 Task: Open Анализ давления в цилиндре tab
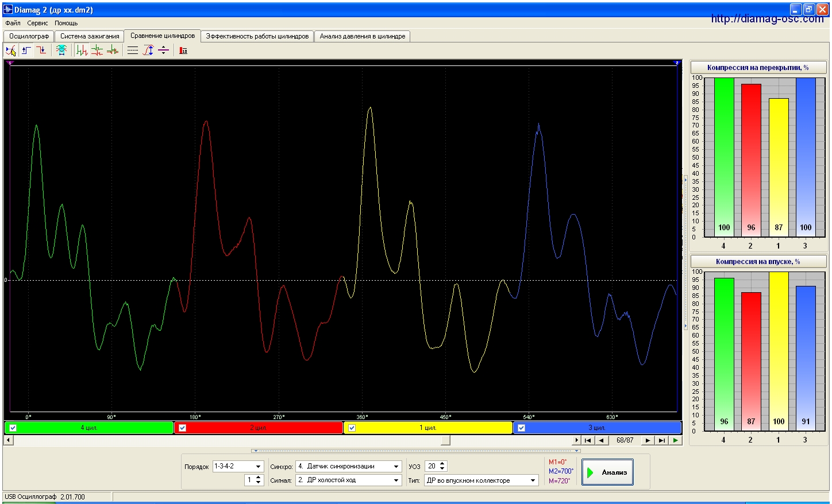[x=363, y=36]
